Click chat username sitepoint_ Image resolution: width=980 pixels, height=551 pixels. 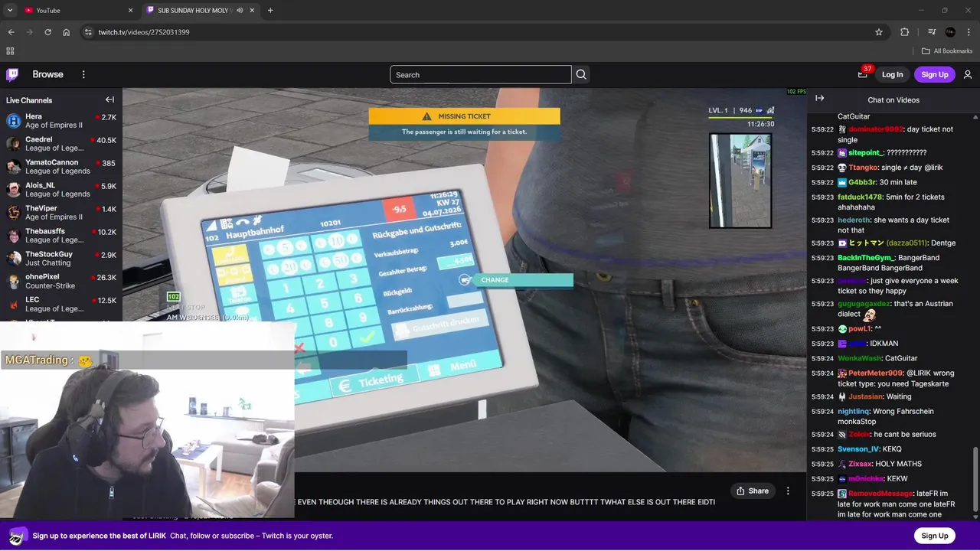point(866,152)
